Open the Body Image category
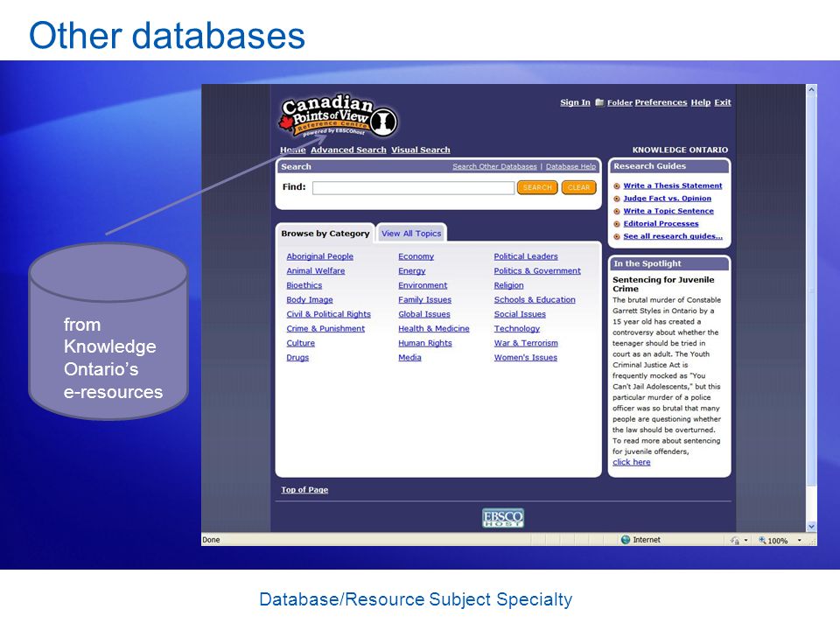 (310, 300)
